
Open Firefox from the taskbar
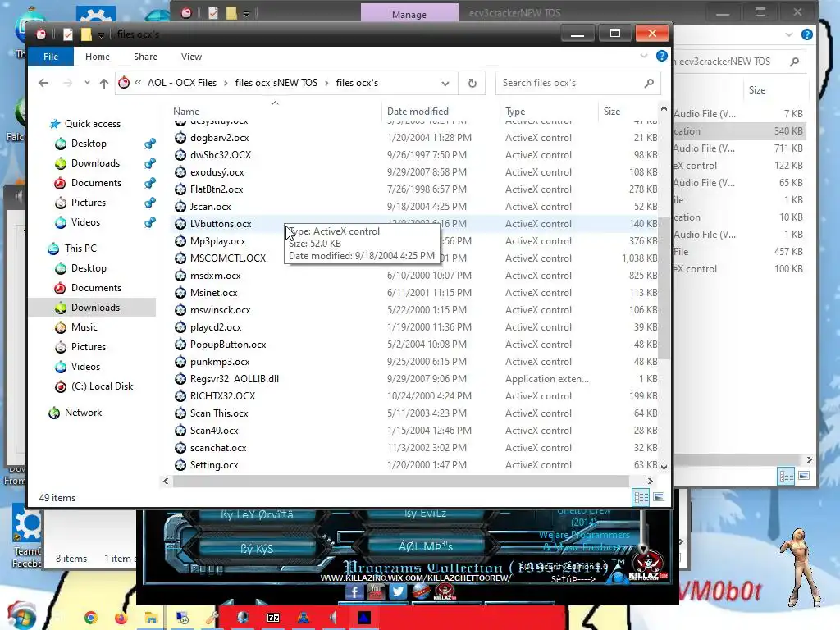coord(121,618)
